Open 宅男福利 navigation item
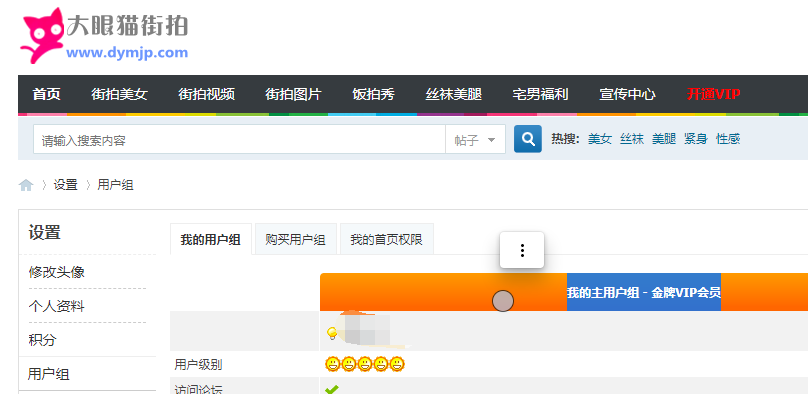This screenshot has width=808, height=394. (540, 94)
